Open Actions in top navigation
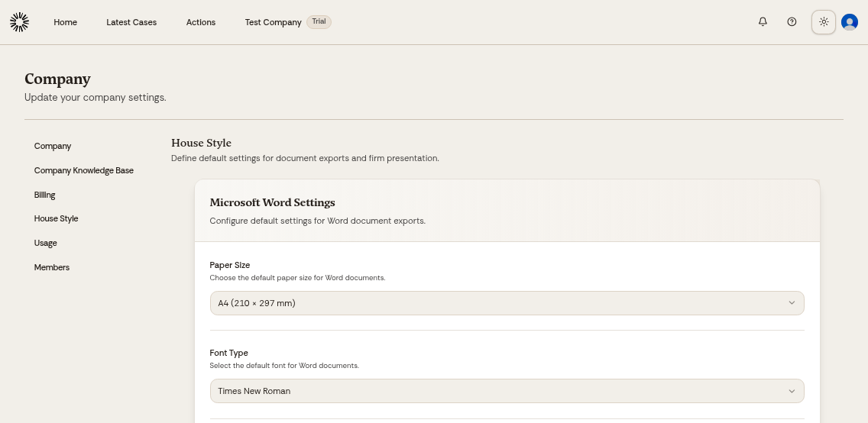The width and height of the screenshot is (868, 423). [x=201, y=22]
